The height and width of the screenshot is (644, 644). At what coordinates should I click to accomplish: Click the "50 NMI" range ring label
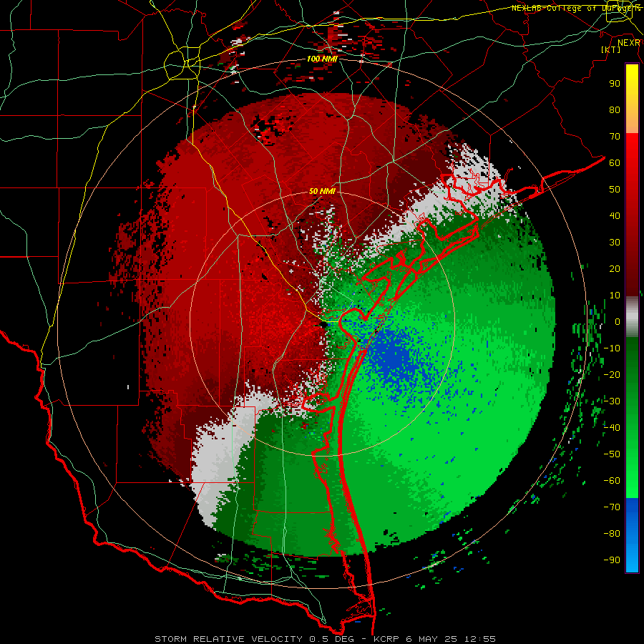pos(322,191)
